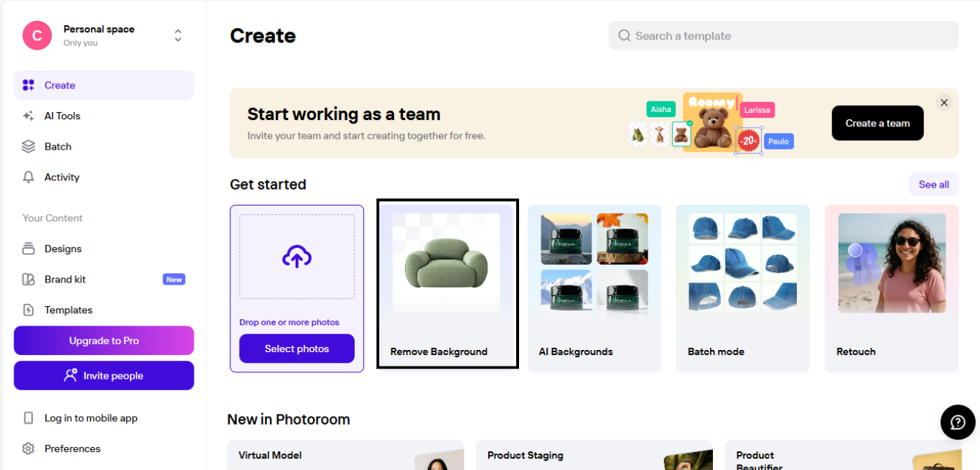Click the AI Tools sparkle icon
The width and height of the screenshot is (980, 470).
(x=29, y=116)
